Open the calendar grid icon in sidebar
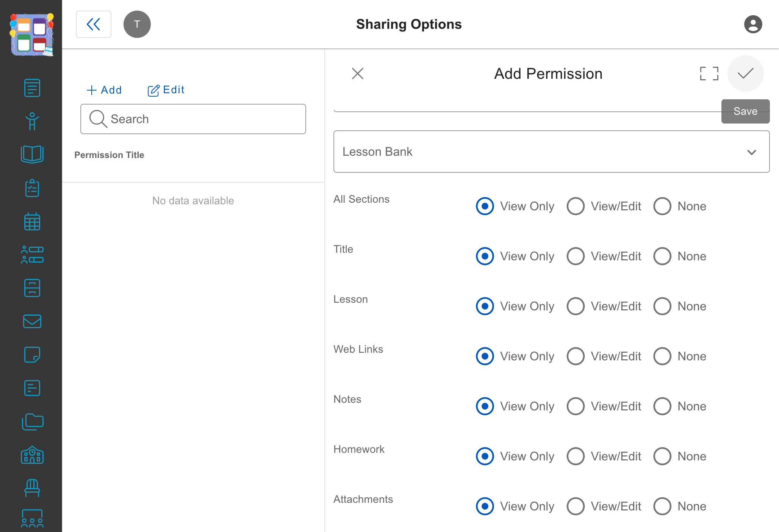The image size is (779, 532). (x=32, y=221)
